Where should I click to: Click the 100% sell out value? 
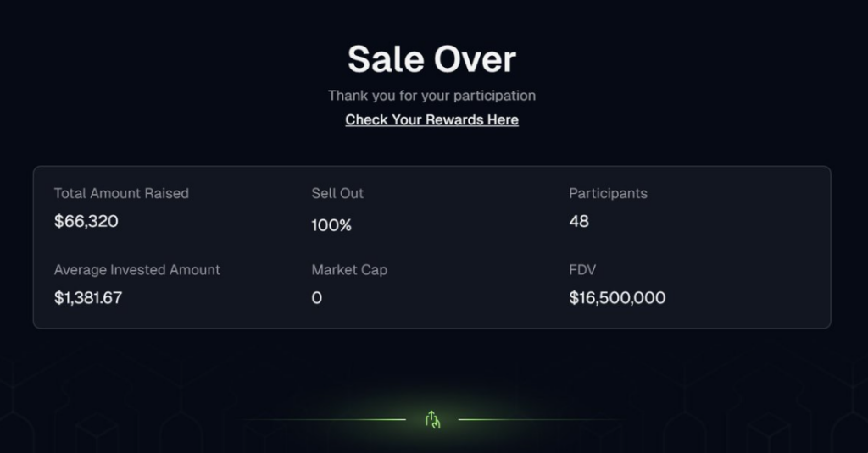pyautogui.click(x=331, y=225)
